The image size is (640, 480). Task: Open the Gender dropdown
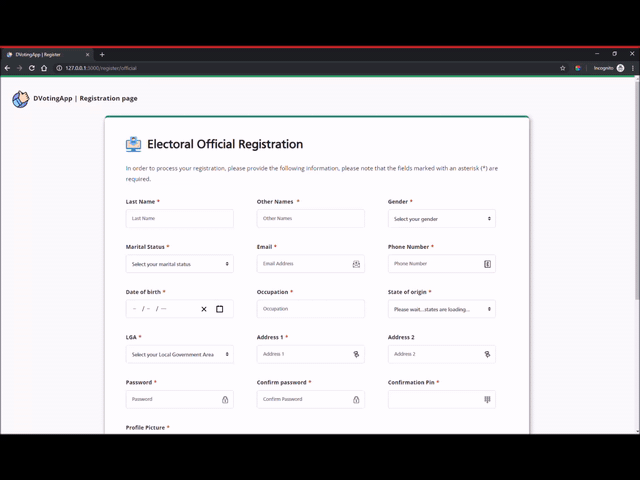(442, 219)
